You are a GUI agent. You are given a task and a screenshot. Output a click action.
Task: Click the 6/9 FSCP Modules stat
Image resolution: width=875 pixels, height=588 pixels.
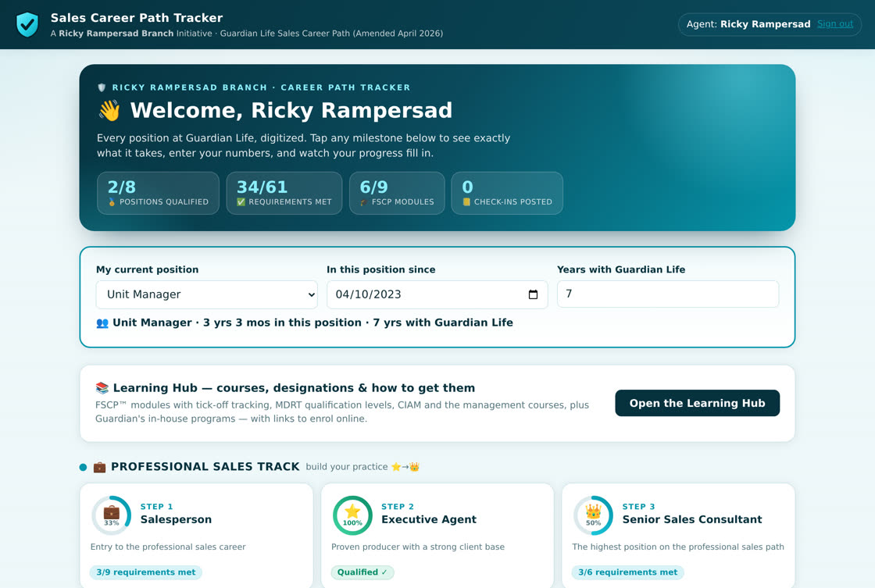[397, 193]
